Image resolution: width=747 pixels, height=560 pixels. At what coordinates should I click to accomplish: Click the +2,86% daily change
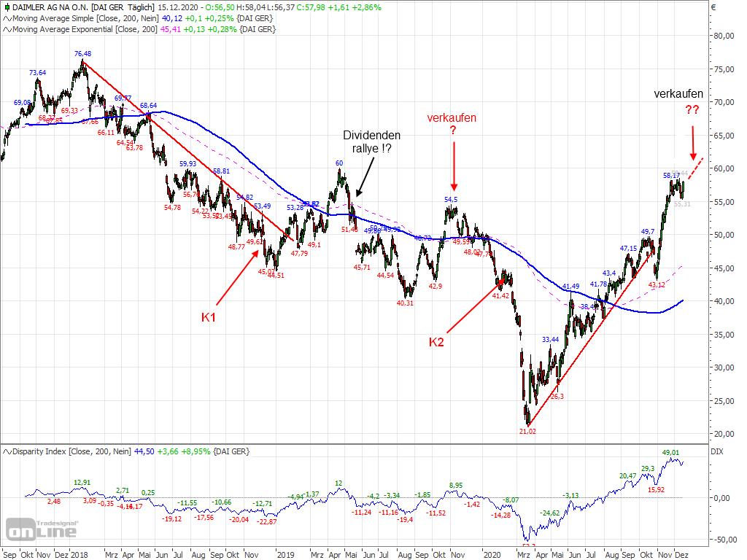pos(365,7)
